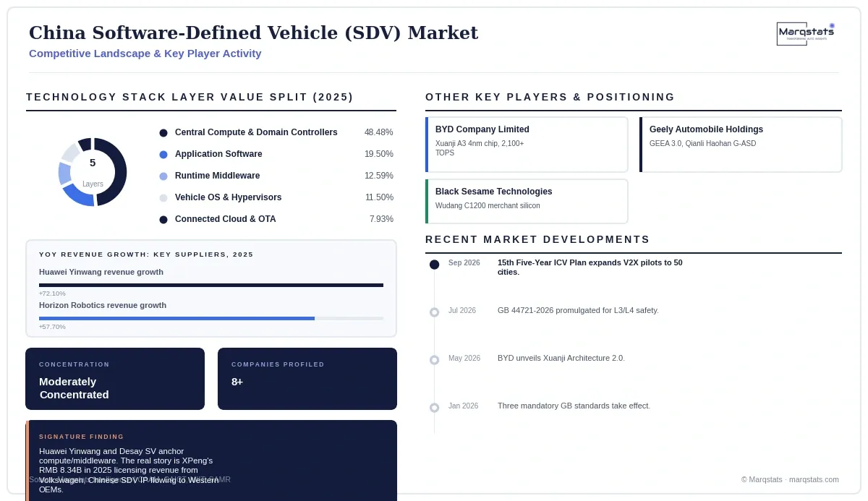Click the Marqstats logo
This screenshot has height=501, width=868.
point(806,34)
